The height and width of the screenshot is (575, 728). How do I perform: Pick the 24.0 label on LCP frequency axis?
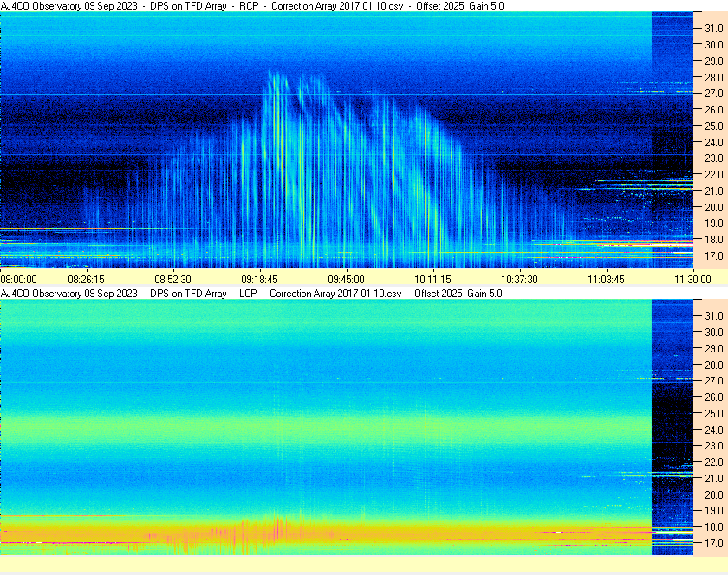tap(714, 430)
